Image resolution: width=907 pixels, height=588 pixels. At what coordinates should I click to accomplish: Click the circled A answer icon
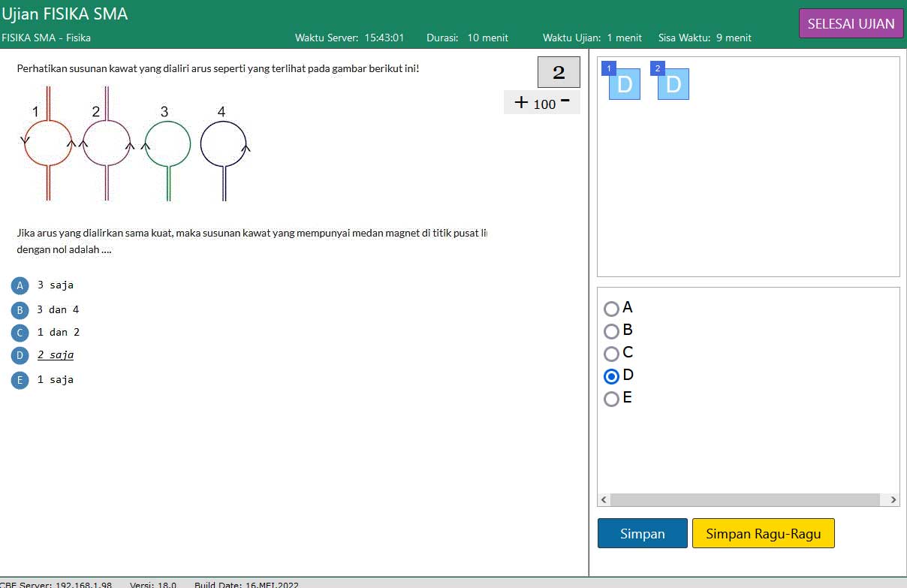20,285
